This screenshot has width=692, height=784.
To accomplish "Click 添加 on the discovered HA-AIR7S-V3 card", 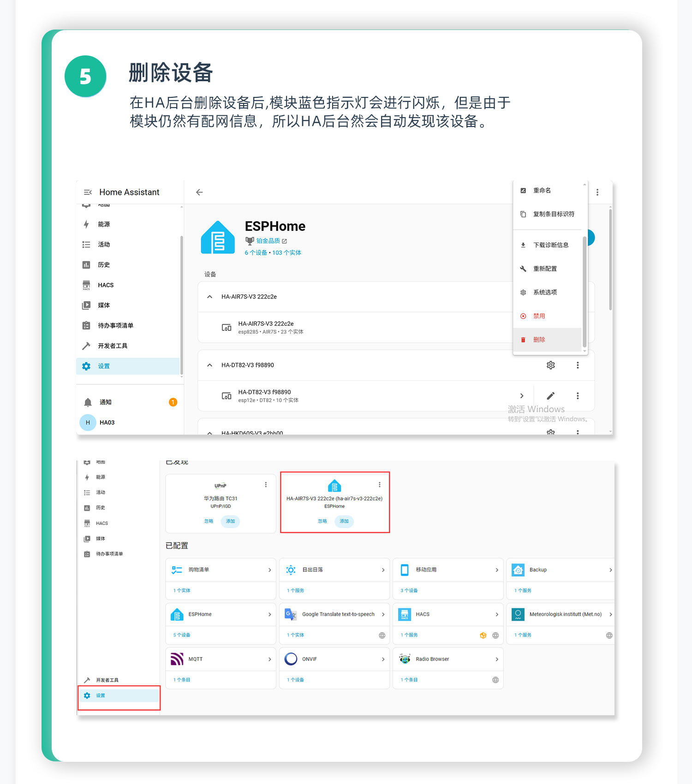I will [x=344, y=521].
